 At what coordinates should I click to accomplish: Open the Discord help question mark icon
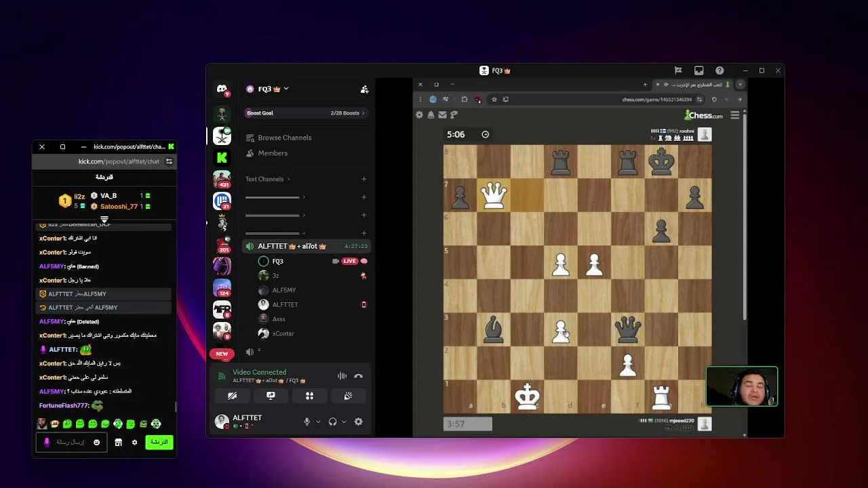coord(719,70)
